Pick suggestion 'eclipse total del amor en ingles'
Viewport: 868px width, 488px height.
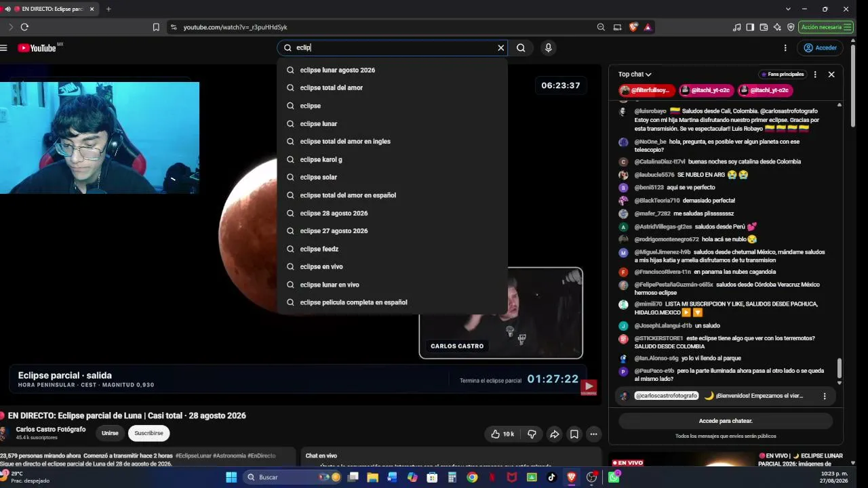tap(392, 142)
